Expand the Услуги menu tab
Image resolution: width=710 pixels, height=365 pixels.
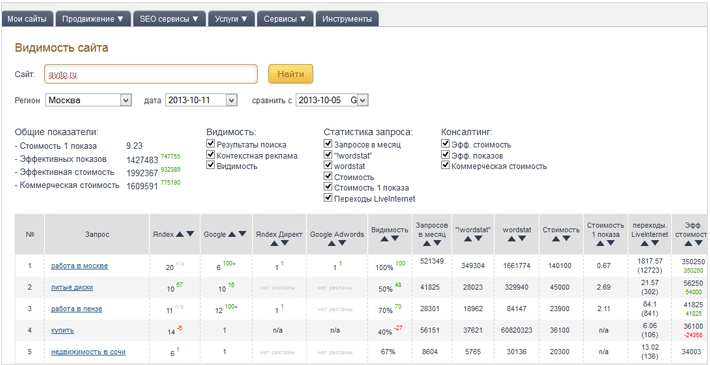pos(231,19)
